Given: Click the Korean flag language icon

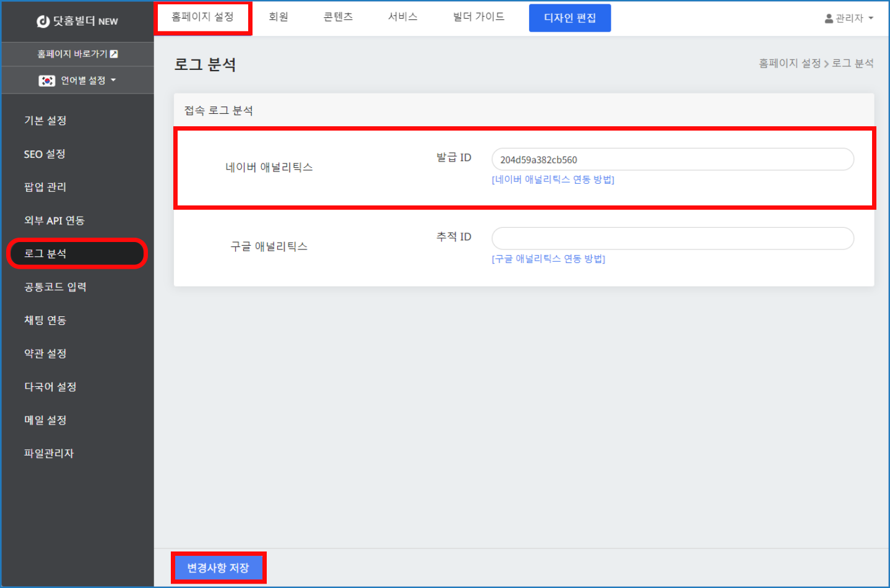Looking at the screenshot, I should click(47, 81).
